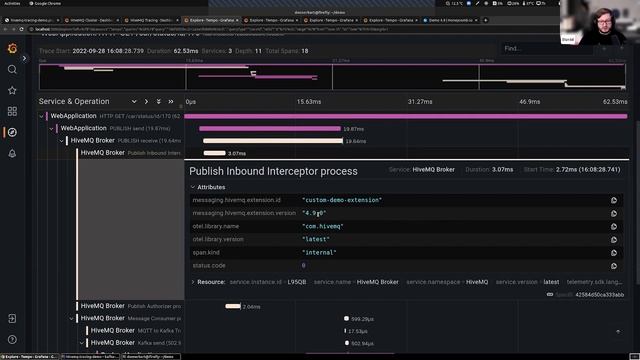Click the span ID 42584d50ca333abb text
Screen dimensions: 640x360
(x=600, y=295)
